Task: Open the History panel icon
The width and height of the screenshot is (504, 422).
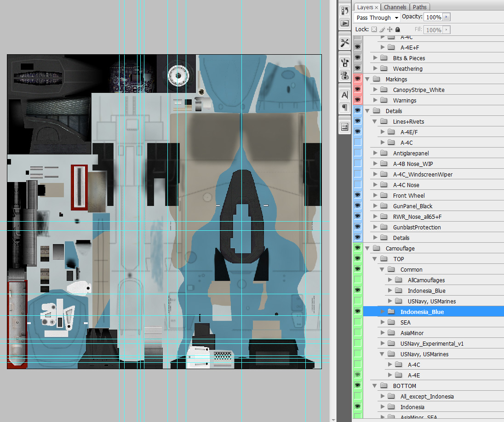Action: pos(344,11)
